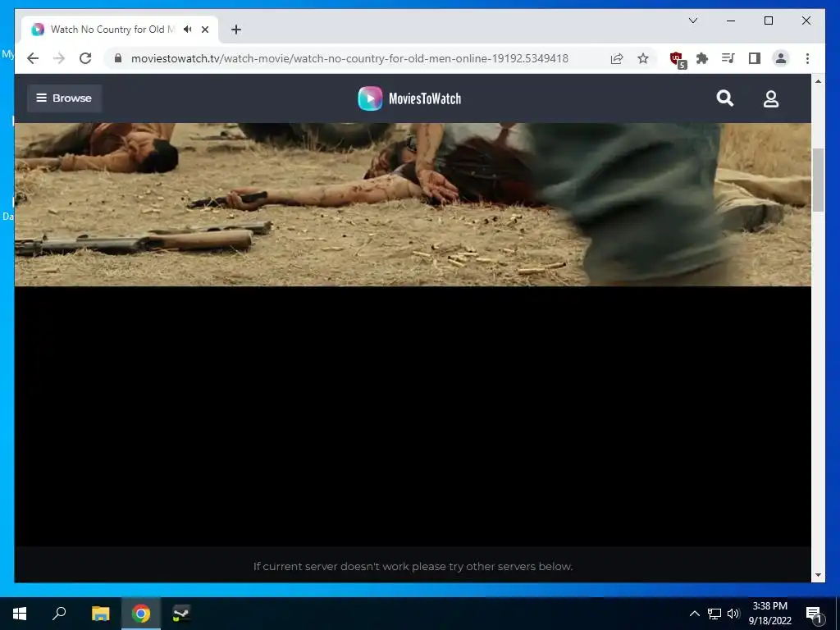Open uBlock Origin extension icon

click(677, 59)
